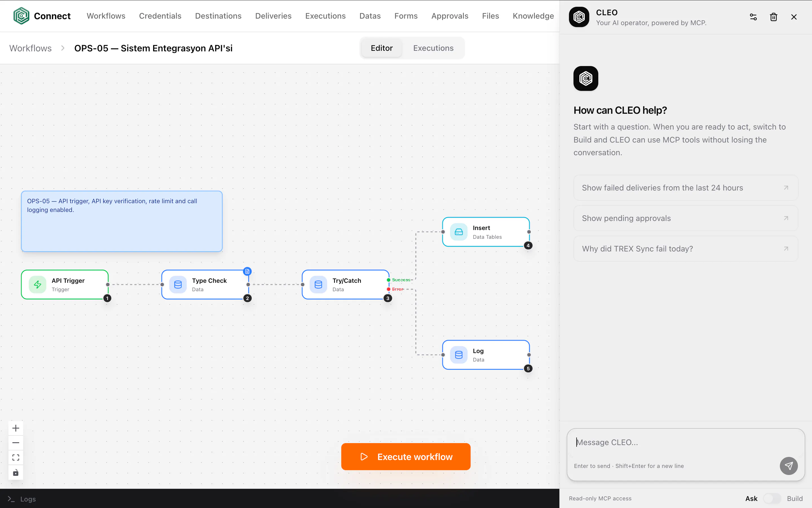Click Try/Catch Success output port
Image resolution: width=812 pixels, height=508 pixels.
pyautogui.click(x=389, y=280)
